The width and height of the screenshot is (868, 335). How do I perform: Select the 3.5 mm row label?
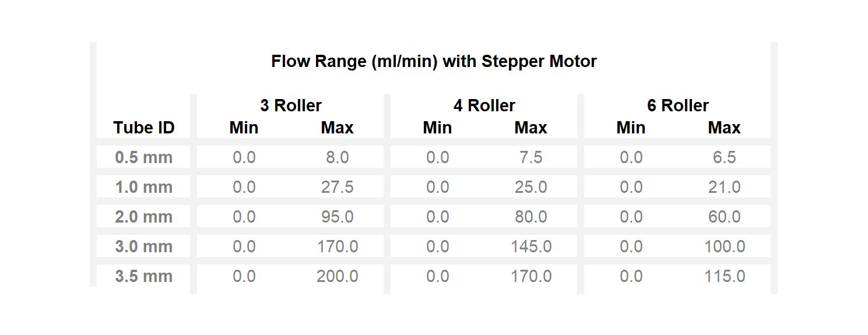pos(144,276)
